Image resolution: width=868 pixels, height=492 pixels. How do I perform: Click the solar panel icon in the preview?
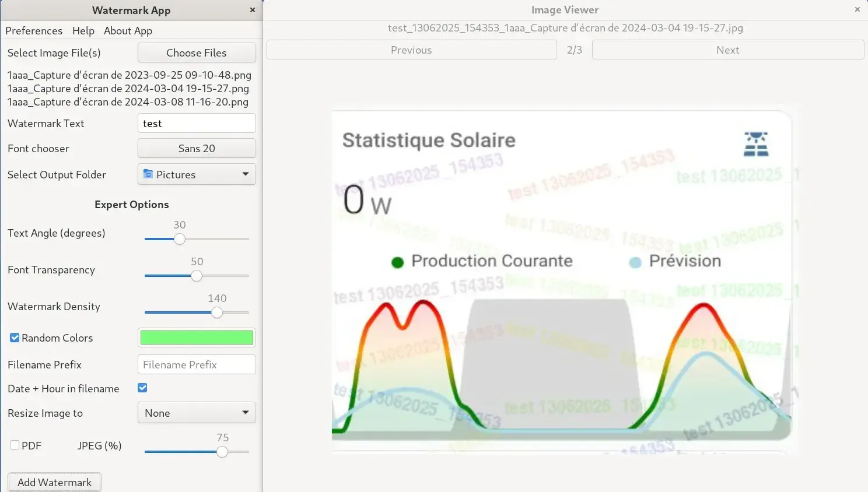pos(756,144)
